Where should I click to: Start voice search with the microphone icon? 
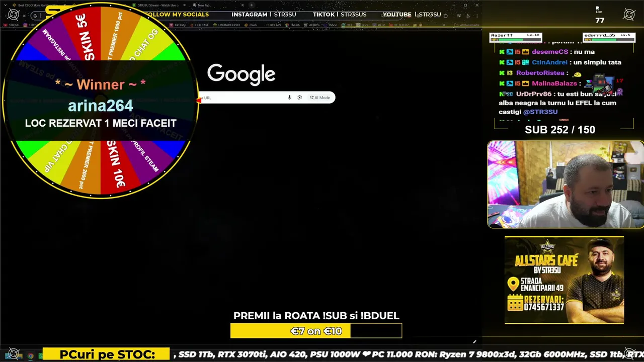289,98
